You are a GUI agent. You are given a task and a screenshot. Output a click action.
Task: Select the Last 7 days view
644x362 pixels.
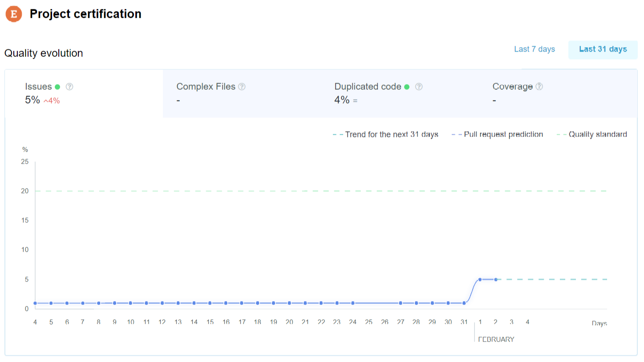(x=534, y=49)
